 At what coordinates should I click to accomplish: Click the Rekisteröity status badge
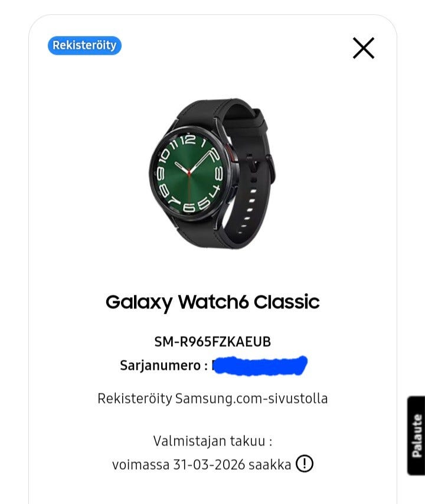click(x=85, y=45)
